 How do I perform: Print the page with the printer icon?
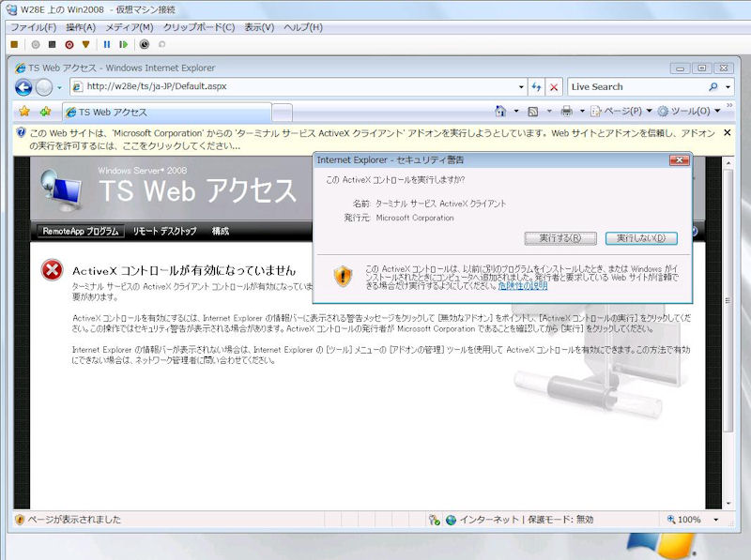coord(566,111)
